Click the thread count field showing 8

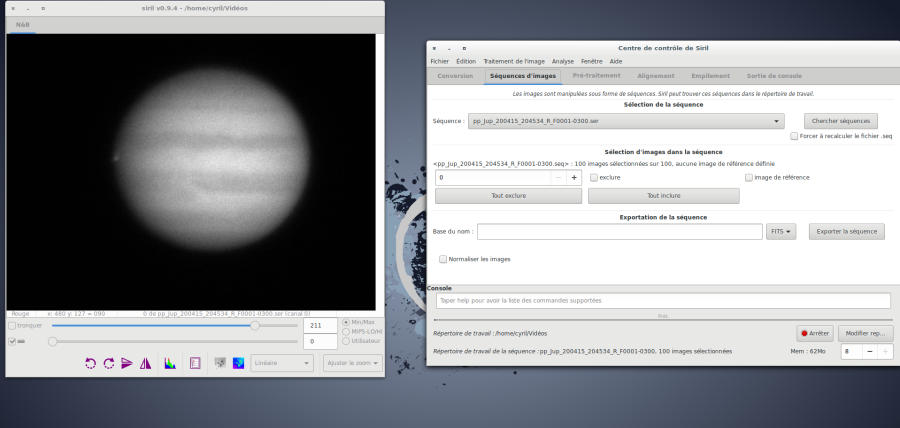pyautogui.click(x=852, y=352)
